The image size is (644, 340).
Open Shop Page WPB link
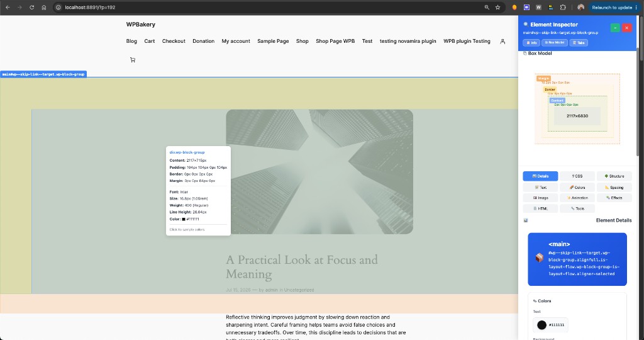335,41
